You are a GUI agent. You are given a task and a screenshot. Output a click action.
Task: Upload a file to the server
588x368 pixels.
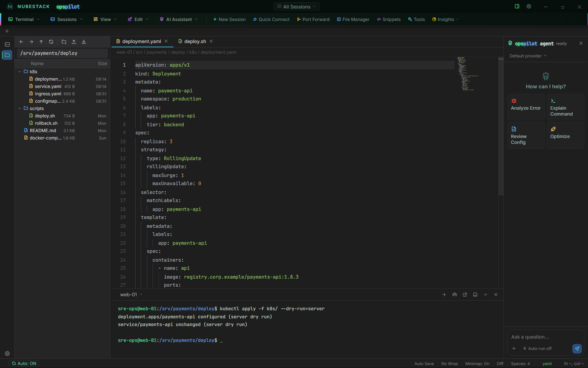coord(74,42)
